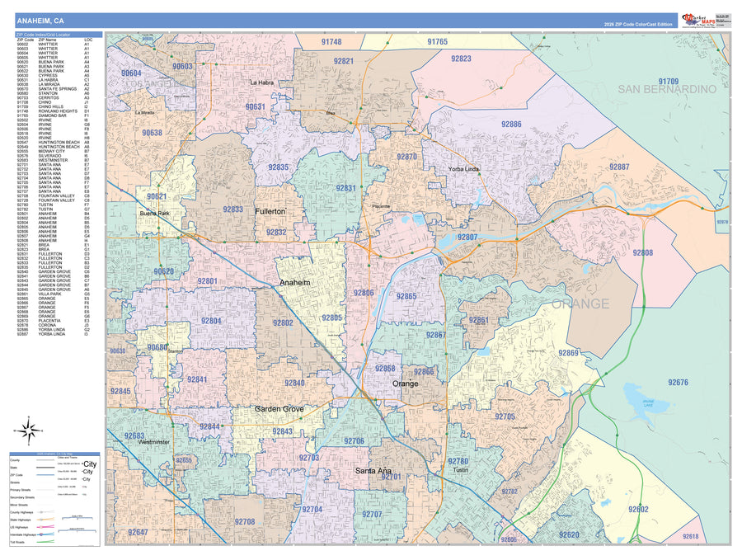The width and height of the screenshot is (742, 560).
Task: Select ZIP area 92708 on the map
Action: (245, 522)
